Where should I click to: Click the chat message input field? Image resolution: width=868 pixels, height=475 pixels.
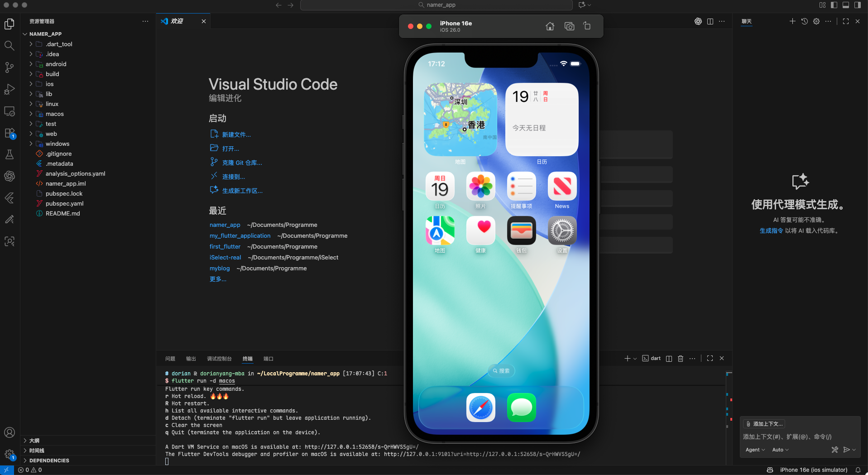(x=800, y=437)
